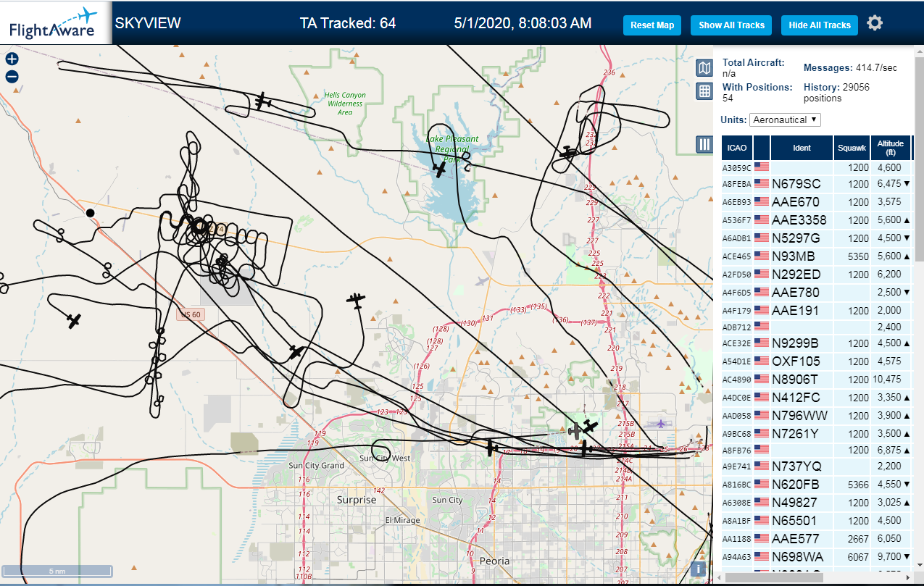Click US flag in A3059C row
The width and height of the screenshot is (924, 586).
pos(762,167)
